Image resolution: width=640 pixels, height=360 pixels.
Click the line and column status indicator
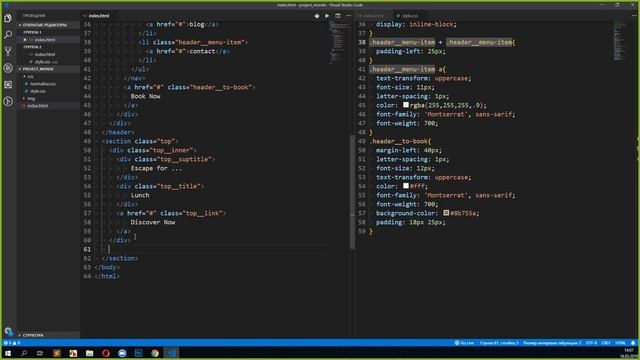(x=499, y=343)
